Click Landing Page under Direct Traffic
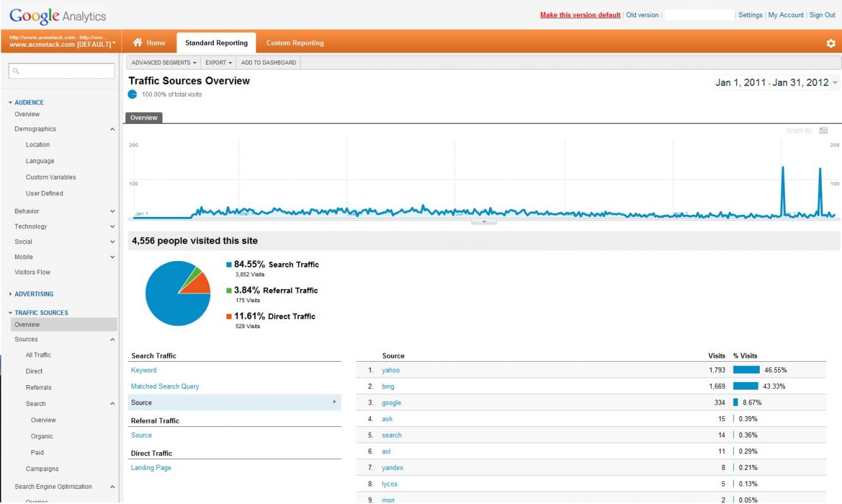The width and height of the screenshot is (842, 504). (151, 468)
